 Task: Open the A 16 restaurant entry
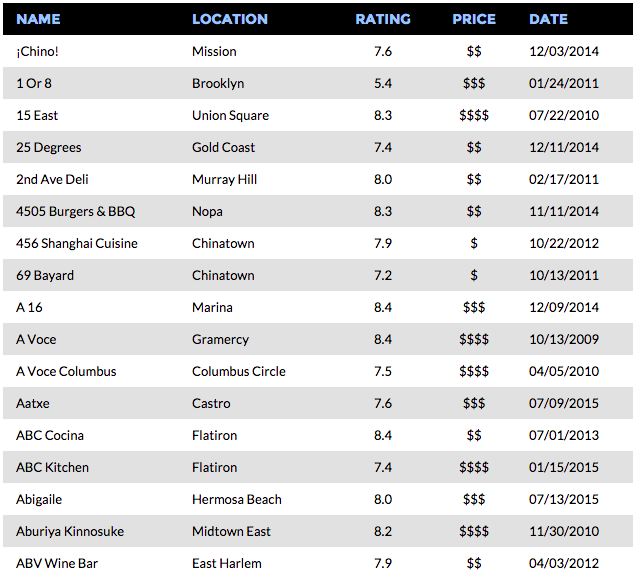click(x=29, y=307)
